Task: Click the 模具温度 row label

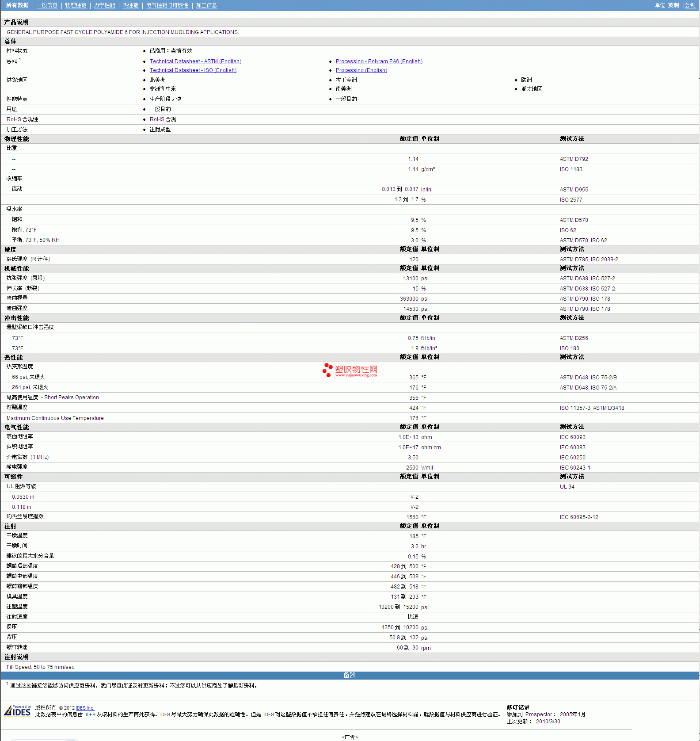Action: pos(17,596)
